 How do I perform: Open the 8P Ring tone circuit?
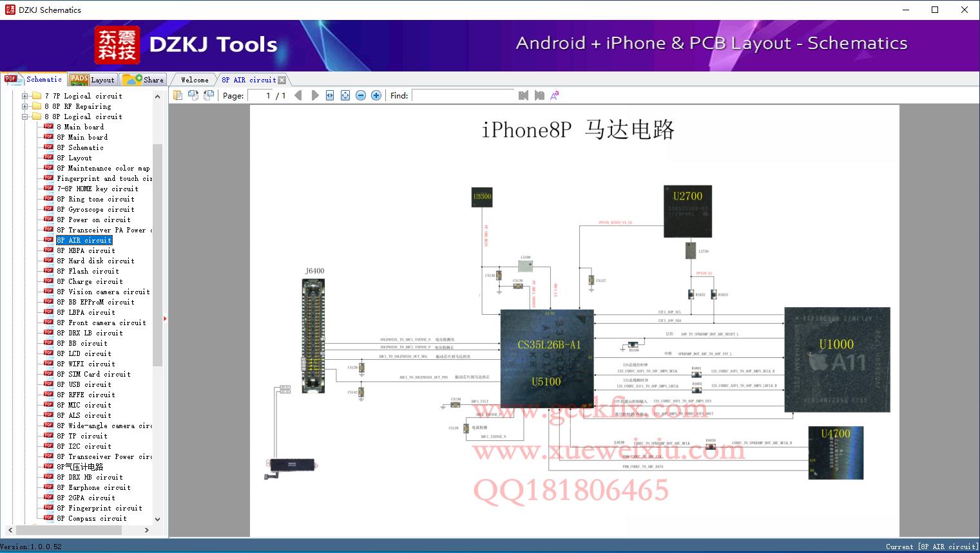[x=95, y=199]
